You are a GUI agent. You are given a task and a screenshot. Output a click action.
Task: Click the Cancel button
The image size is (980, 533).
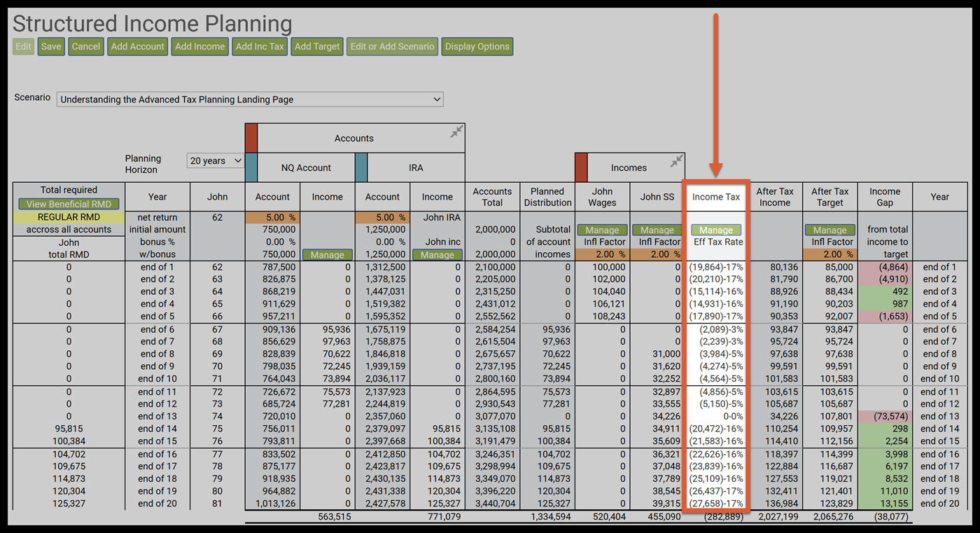[x=86, y=47]
